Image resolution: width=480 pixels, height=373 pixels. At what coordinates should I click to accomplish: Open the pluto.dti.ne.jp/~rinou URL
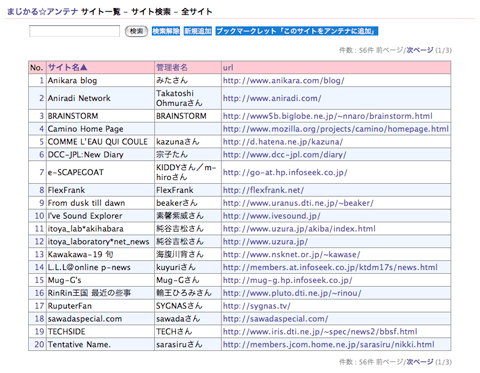coord(292,293)
